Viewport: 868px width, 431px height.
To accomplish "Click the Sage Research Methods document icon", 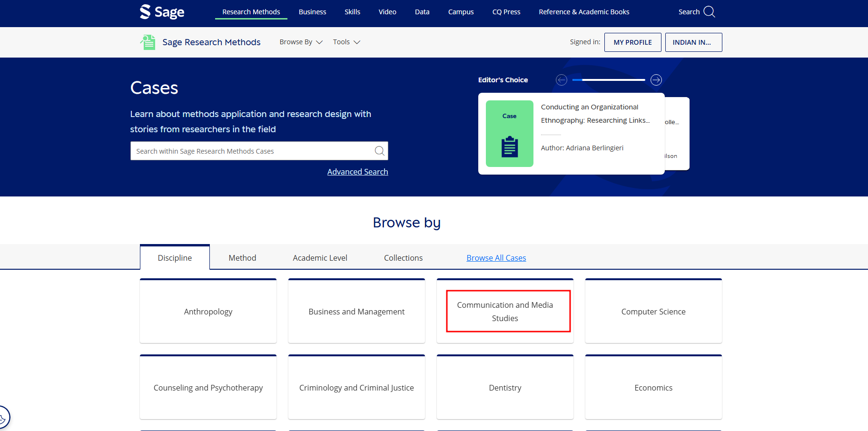I will [x=148, y=42].
